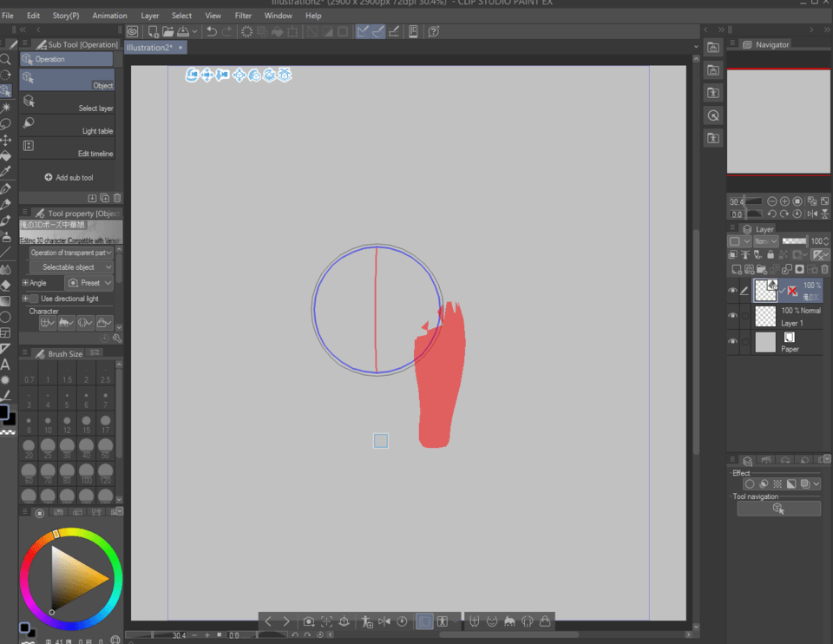Open the first Character body shape dropdown
This screenshot has width=833, height=644.
(47, 323)
